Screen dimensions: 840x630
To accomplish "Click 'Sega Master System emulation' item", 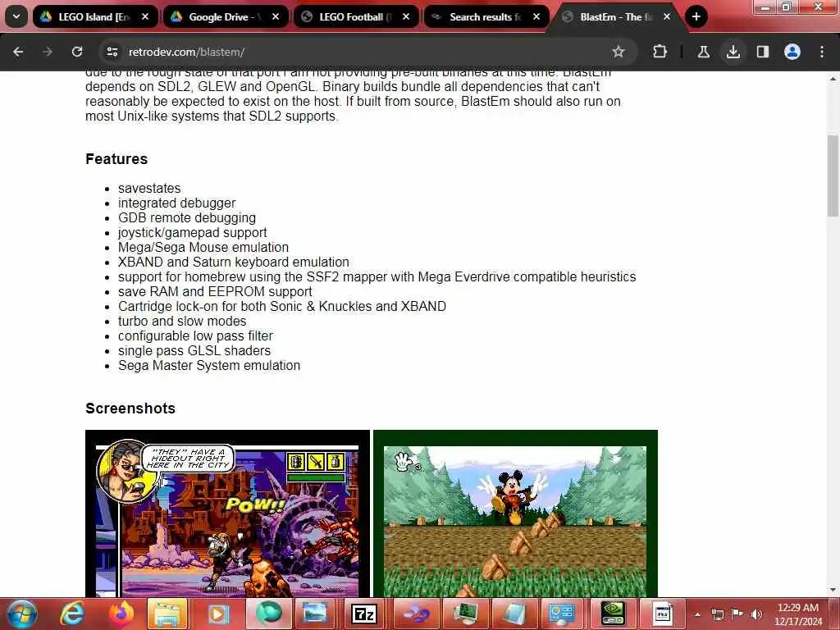I will (209, 365).
